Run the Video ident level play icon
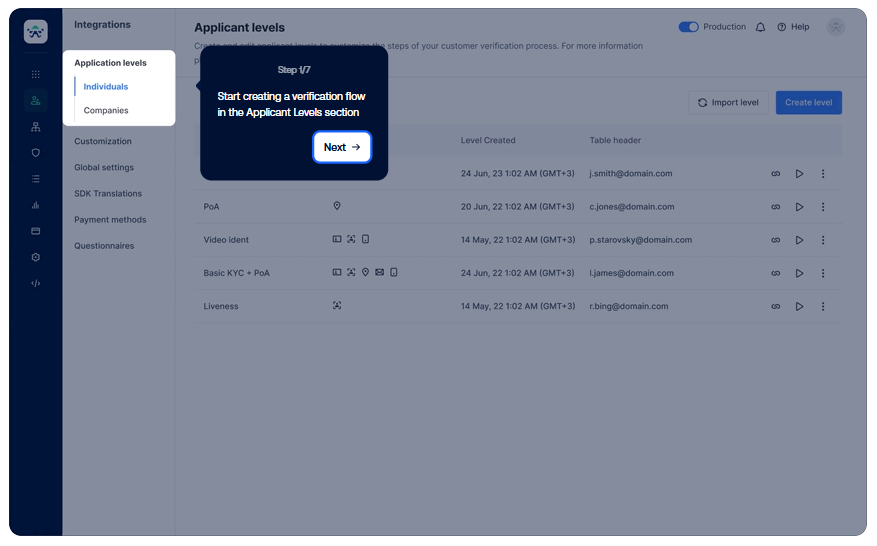 pyautogui.click(x=799, y=240)
